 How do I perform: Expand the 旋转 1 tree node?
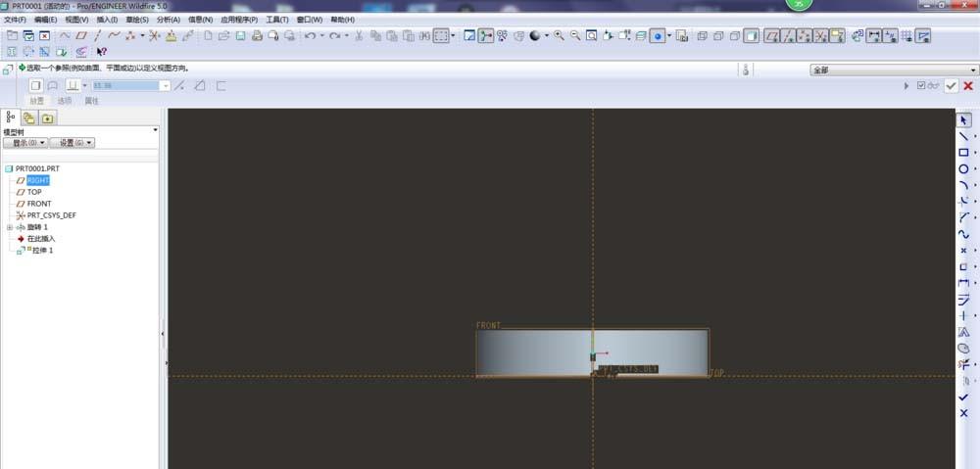click(x=10, y=227)
